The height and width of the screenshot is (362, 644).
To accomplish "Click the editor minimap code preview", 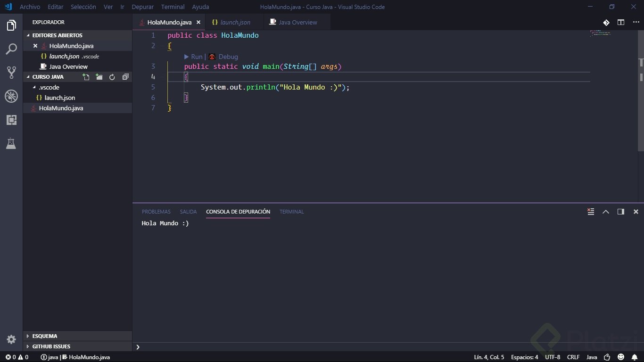I will (600, 33).
